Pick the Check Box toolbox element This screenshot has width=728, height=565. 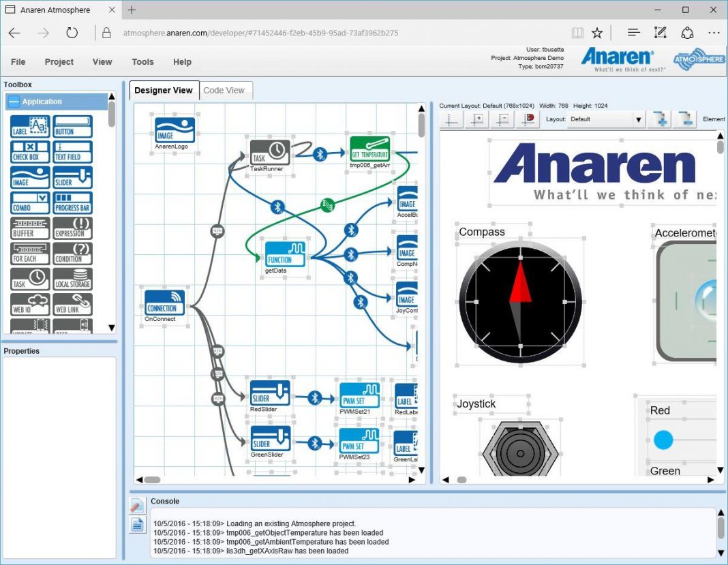pos(30,152)
